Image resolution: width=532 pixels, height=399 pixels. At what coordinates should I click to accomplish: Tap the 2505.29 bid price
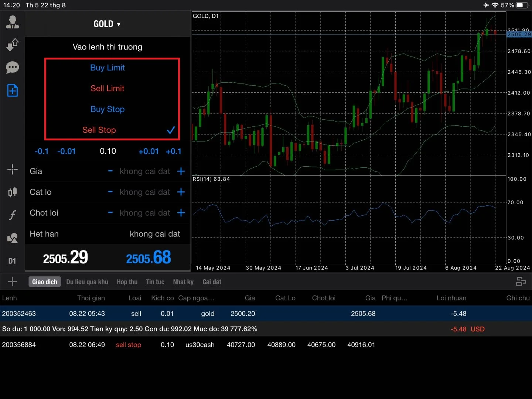coord(65,258)
